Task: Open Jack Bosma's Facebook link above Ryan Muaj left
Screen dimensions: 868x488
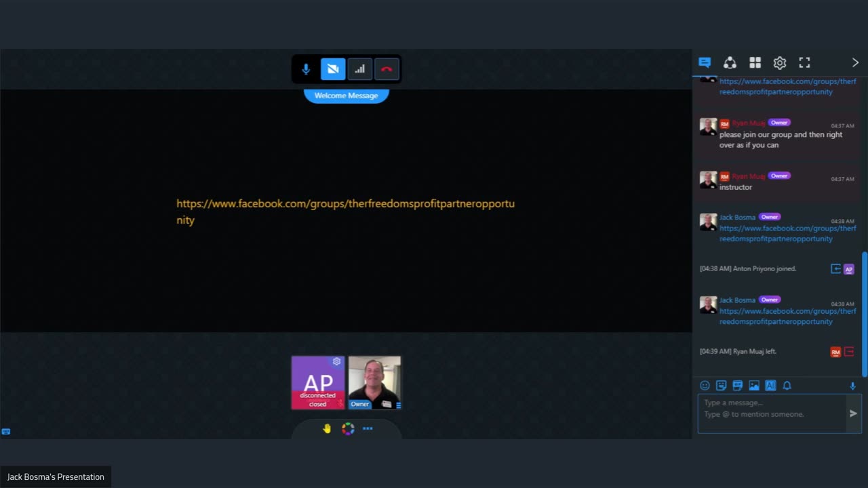Action: coord(788,317)
